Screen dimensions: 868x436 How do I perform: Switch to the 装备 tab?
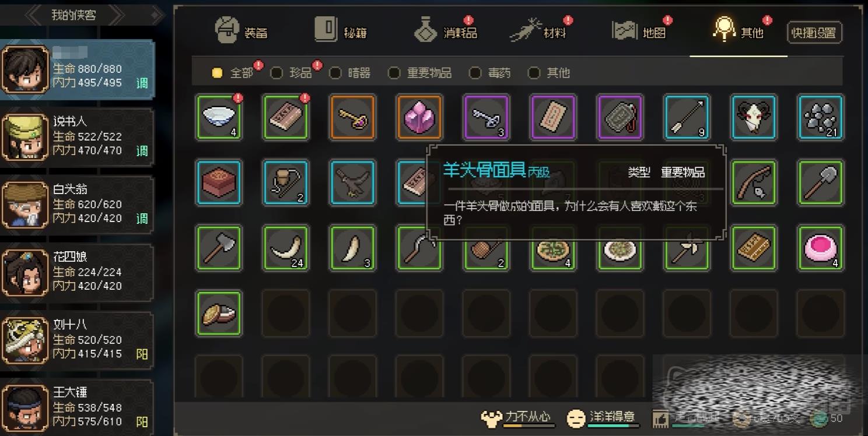tap(241, 30)
